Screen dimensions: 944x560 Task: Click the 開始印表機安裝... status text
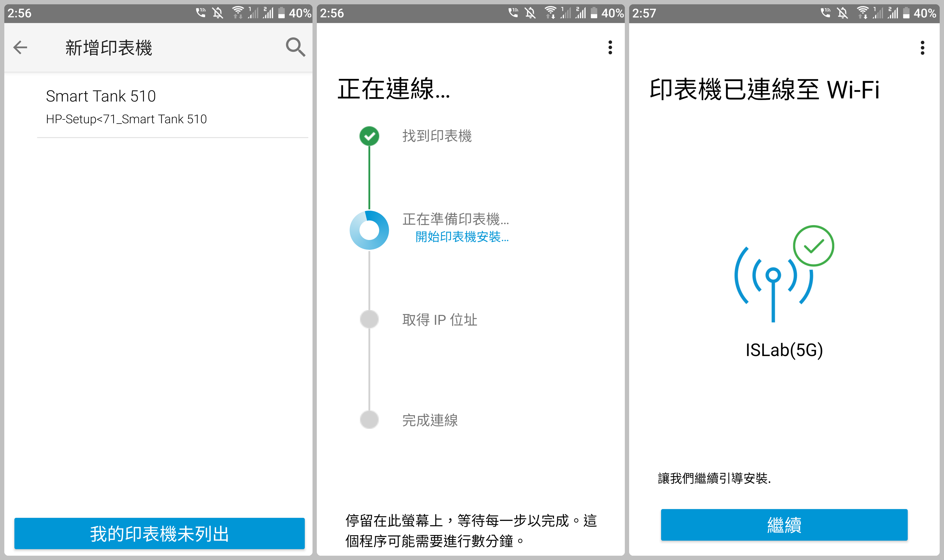tap(462, 237)
